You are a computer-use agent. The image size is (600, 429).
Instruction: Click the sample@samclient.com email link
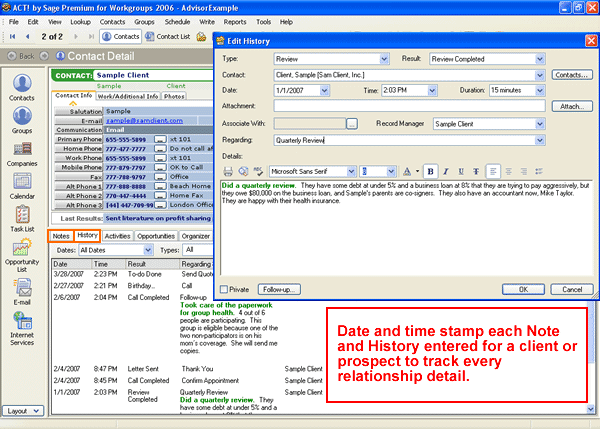click(x=144, y=120)
